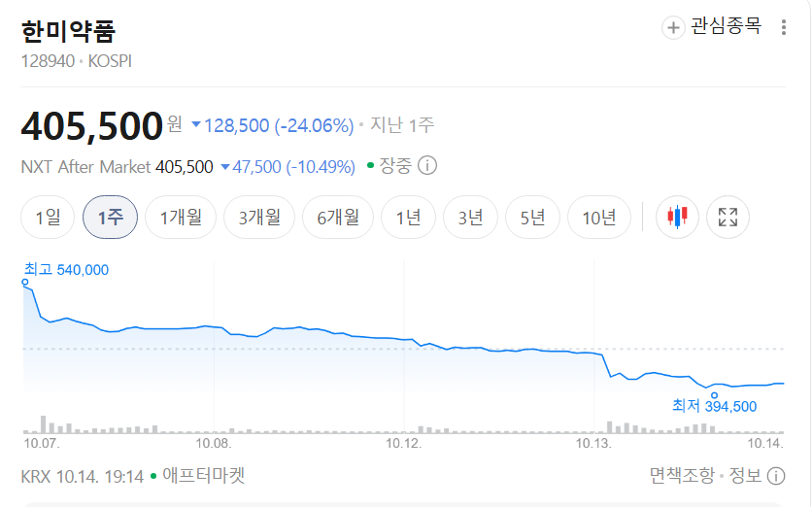Open the 면책조항 disclaimer link
The width and height of the screenshot is (812, 507).
pos(682,475)
